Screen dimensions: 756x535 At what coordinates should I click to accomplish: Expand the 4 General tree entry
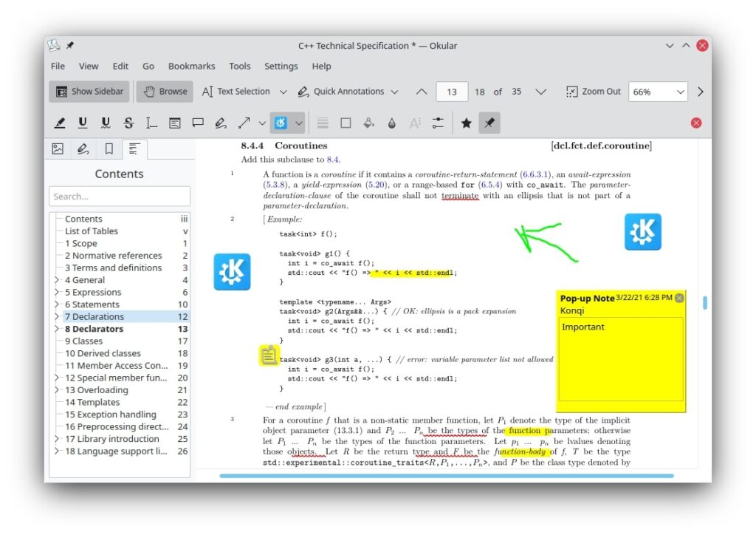point(58,280)
